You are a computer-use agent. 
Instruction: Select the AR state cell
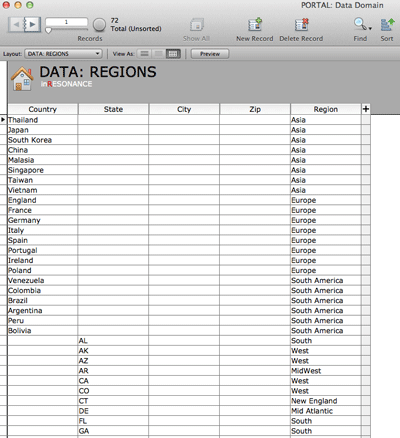click(113, 371)
